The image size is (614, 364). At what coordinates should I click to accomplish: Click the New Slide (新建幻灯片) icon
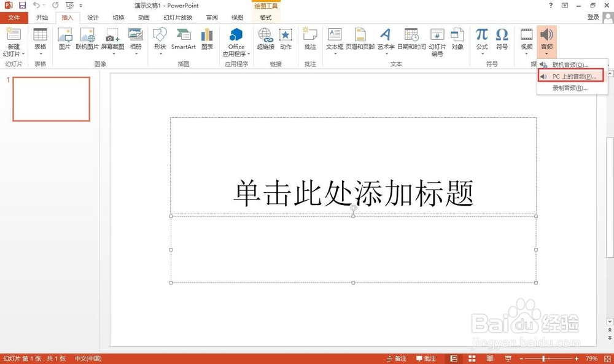pos(14,34)
